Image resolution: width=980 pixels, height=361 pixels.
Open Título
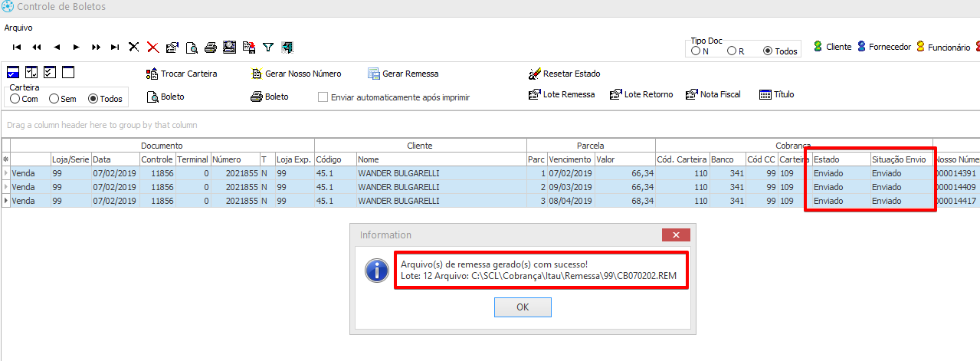pos(776,95)
